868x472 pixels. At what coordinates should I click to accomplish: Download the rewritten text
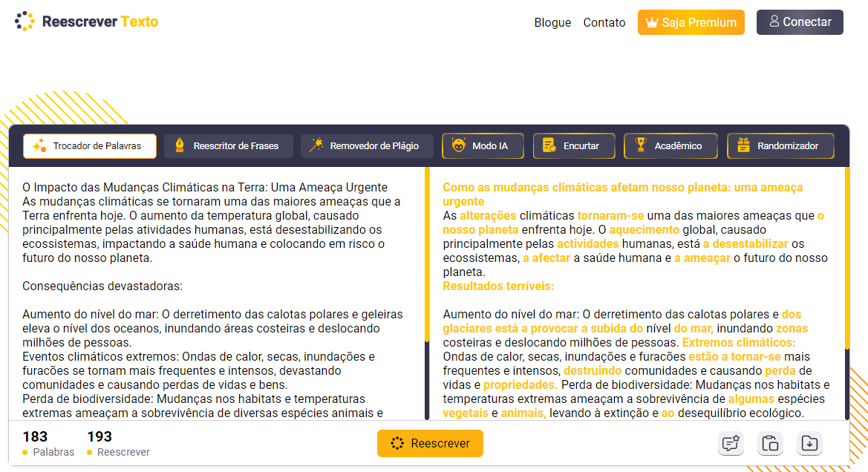(x=809, y=443)
